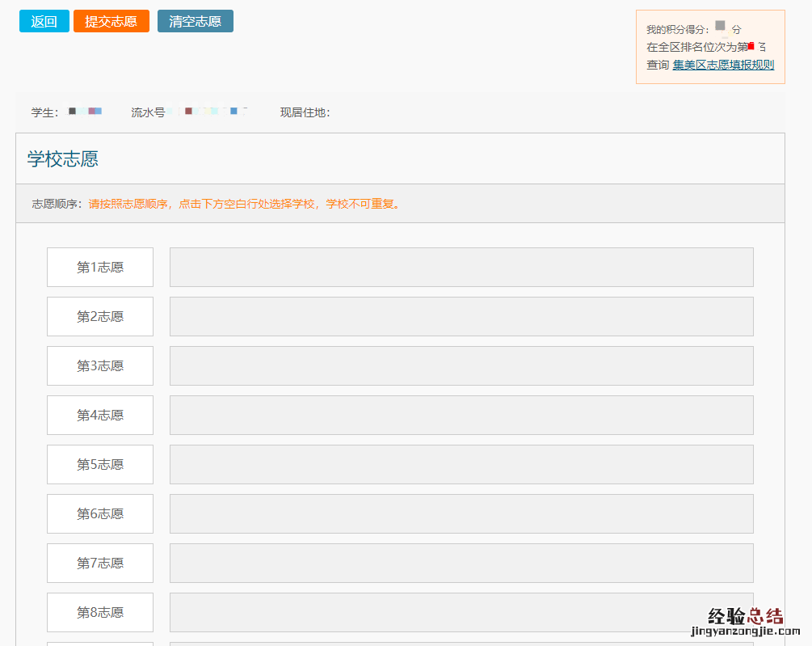Submit choices with the 提交志愿 button
Viewport: 812px width, 646px height.
coord(111,21)
